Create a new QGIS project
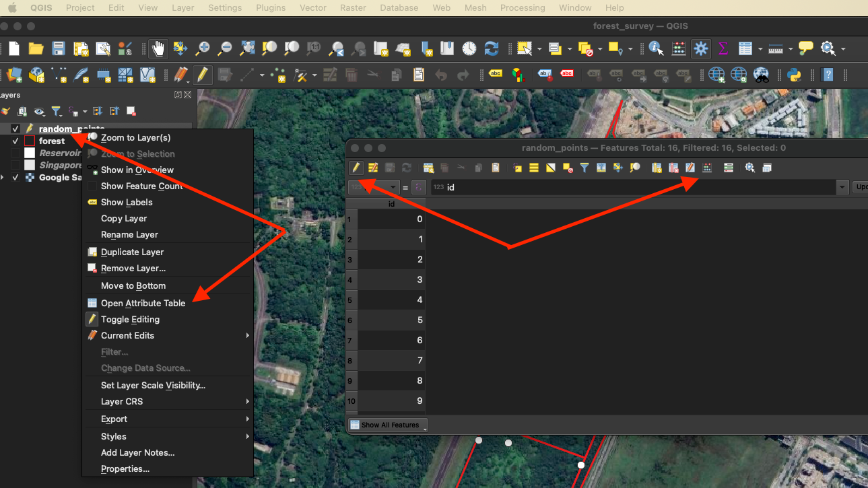Image resolution: width=868 pixels, height=488 pixels. (14, 48)
